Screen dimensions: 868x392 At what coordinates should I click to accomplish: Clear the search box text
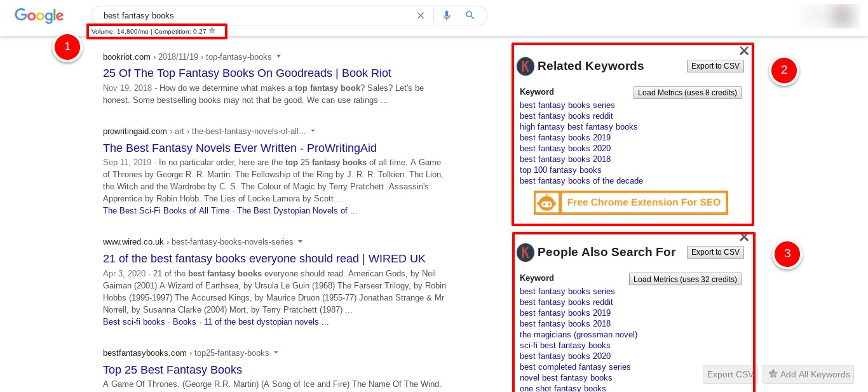[x=420, y=15]
